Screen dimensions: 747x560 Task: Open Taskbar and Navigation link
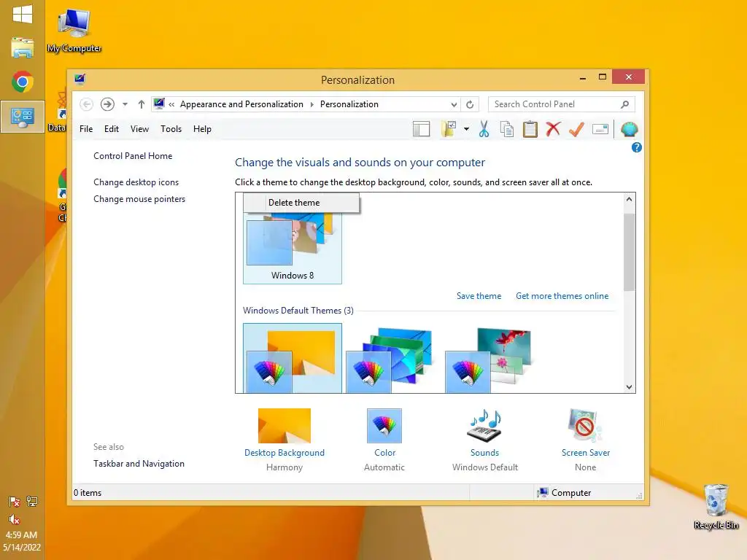(x=139, y=463)
